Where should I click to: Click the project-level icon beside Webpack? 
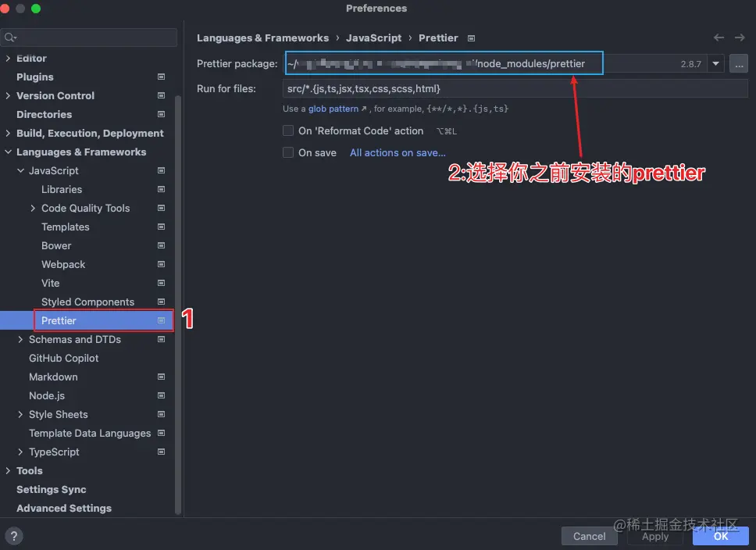(161, 264)
